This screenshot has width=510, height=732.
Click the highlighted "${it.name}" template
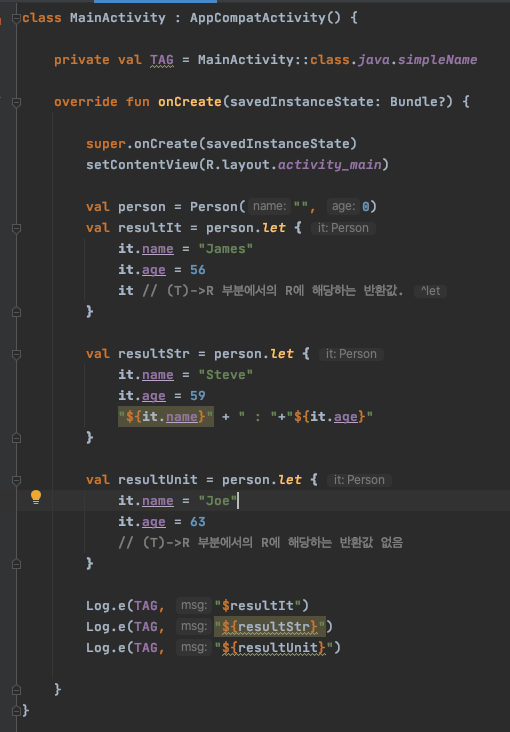166,417
